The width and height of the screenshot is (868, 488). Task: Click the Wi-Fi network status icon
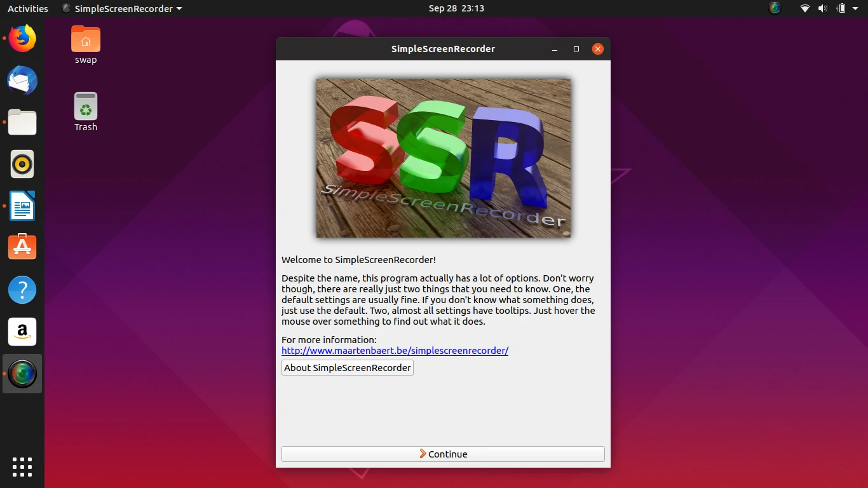click(x=805, y=8)
